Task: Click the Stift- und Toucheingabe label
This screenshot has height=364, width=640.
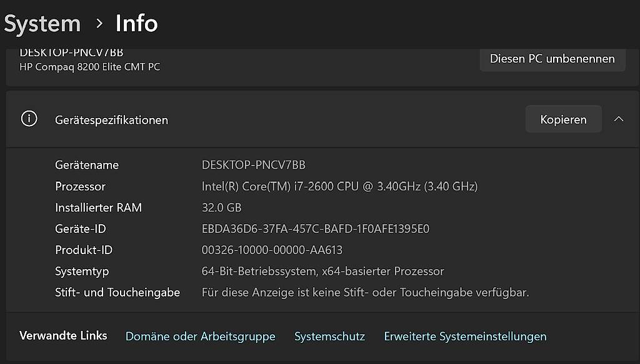Action: 117,293
